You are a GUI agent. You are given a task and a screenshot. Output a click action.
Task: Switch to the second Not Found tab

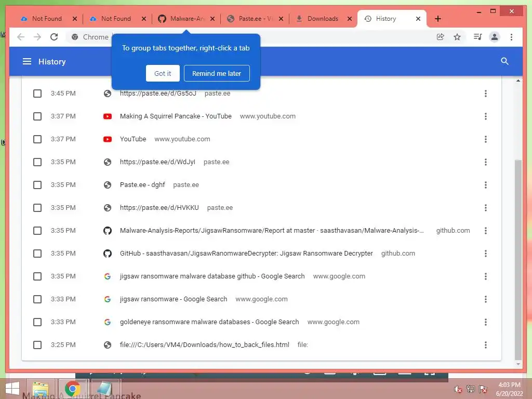click(x=116, y=19)
